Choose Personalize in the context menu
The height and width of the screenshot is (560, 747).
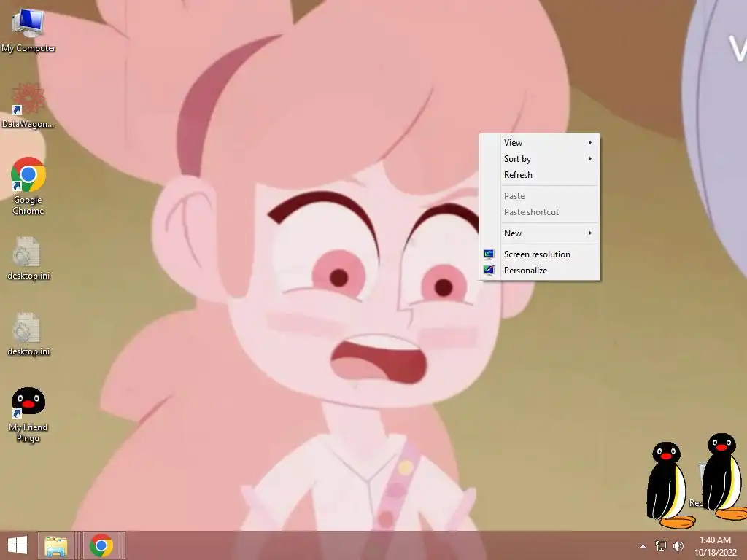tap(539, 270)
